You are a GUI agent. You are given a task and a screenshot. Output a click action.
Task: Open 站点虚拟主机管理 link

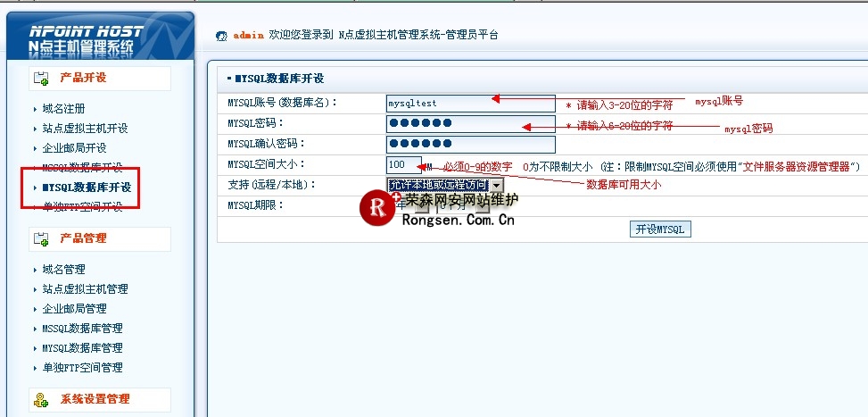85,289
